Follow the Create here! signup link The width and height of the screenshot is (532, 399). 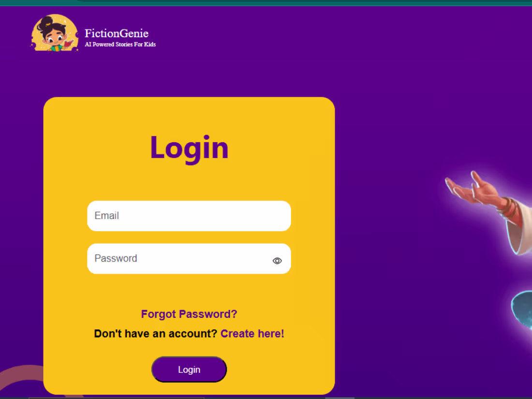point(252,334)
